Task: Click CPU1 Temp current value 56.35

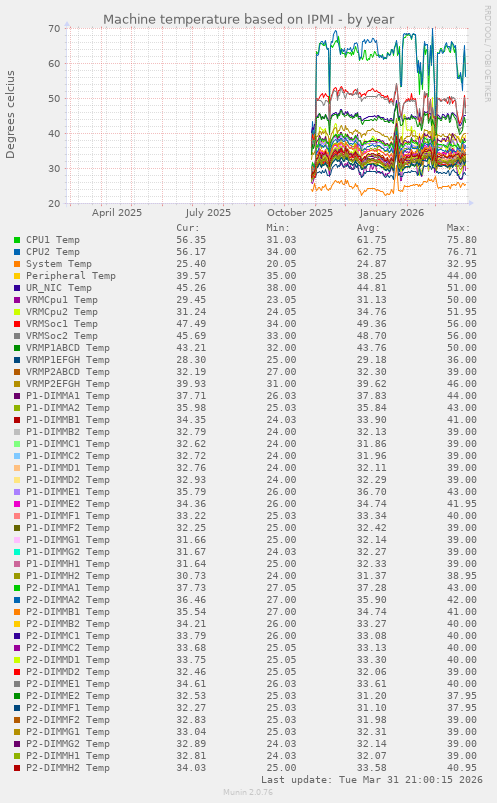Action: [x=191, y=240]
